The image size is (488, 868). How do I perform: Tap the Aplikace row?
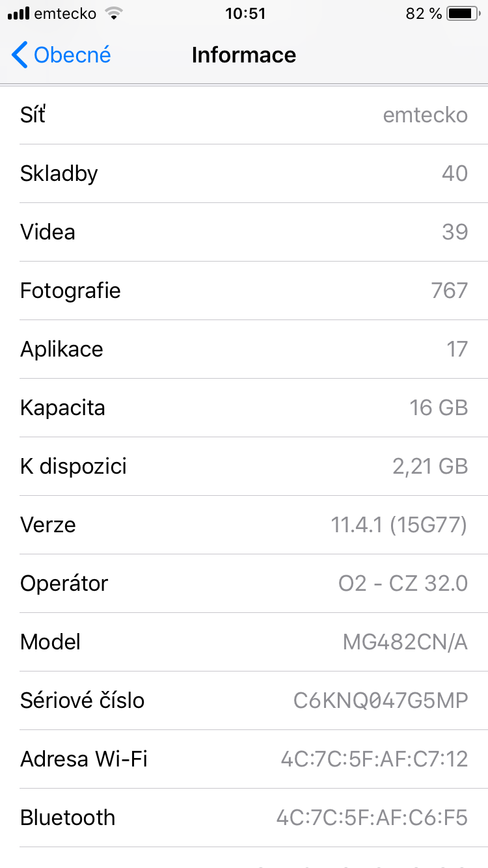click(244, 349)
